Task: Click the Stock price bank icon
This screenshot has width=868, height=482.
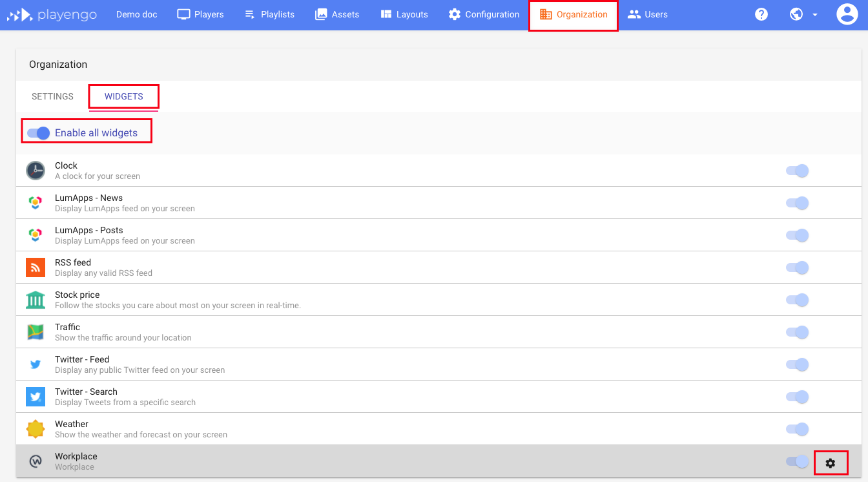Action: (36, 300)
